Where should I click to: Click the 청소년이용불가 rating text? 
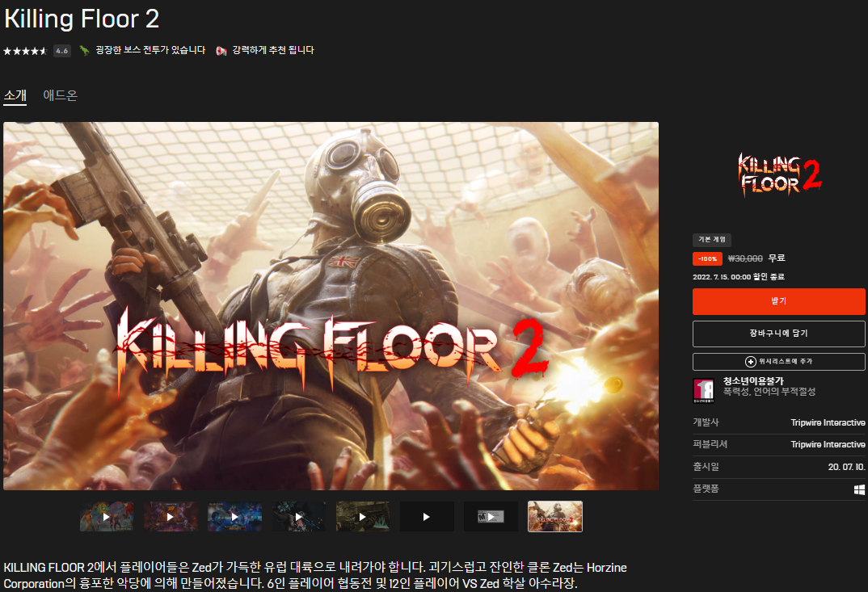[753, 381]
